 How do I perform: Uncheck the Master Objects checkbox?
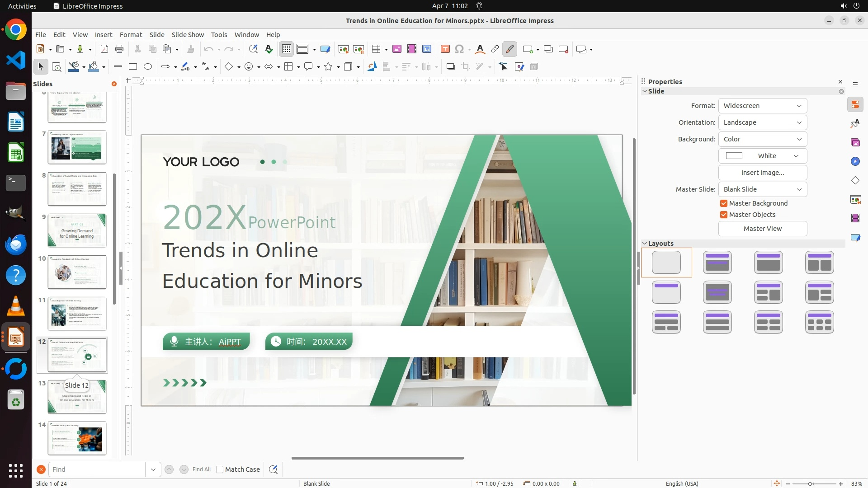724,215
